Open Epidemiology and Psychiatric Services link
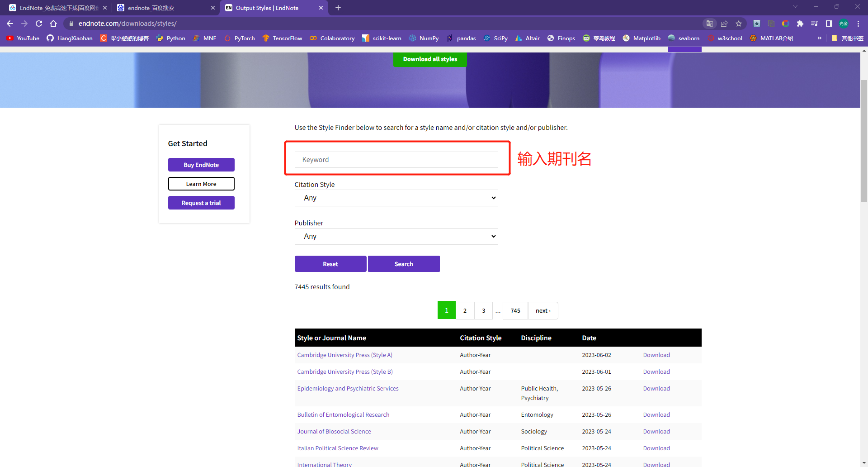 tap(348, 388)
